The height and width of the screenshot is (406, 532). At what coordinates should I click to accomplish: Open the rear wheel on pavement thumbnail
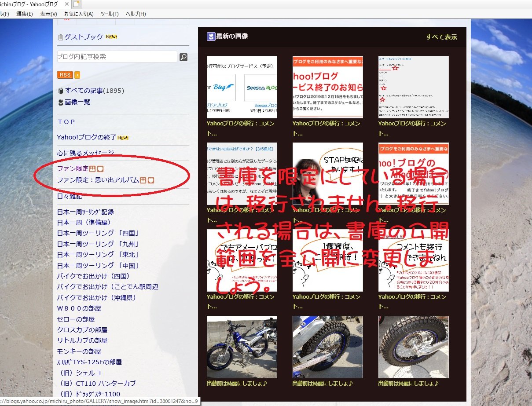(x=414, y=347)
